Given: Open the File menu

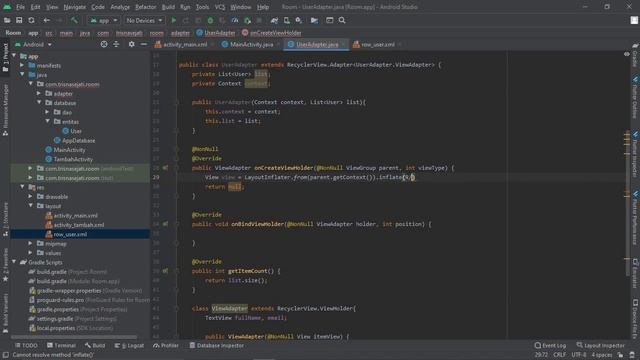Looking at the screenshot, I should (x=20, y=7).
